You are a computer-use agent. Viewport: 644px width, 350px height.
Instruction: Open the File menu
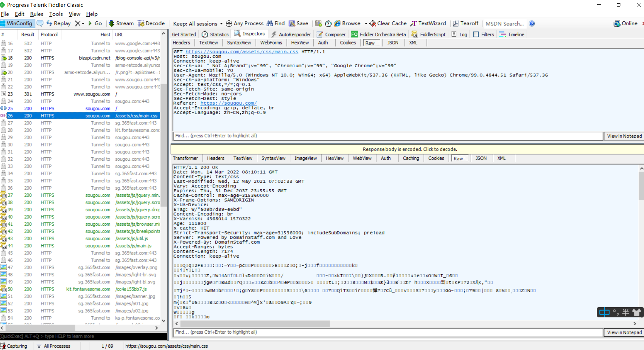click(x=5, y=14)
